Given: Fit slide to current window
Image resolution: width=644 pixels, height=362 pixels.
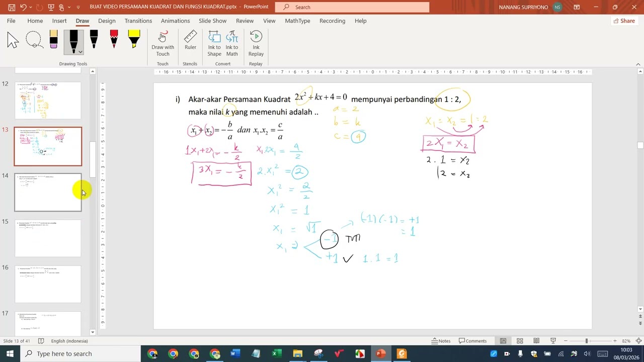Looking at the screenshot, I should [638, 341].
